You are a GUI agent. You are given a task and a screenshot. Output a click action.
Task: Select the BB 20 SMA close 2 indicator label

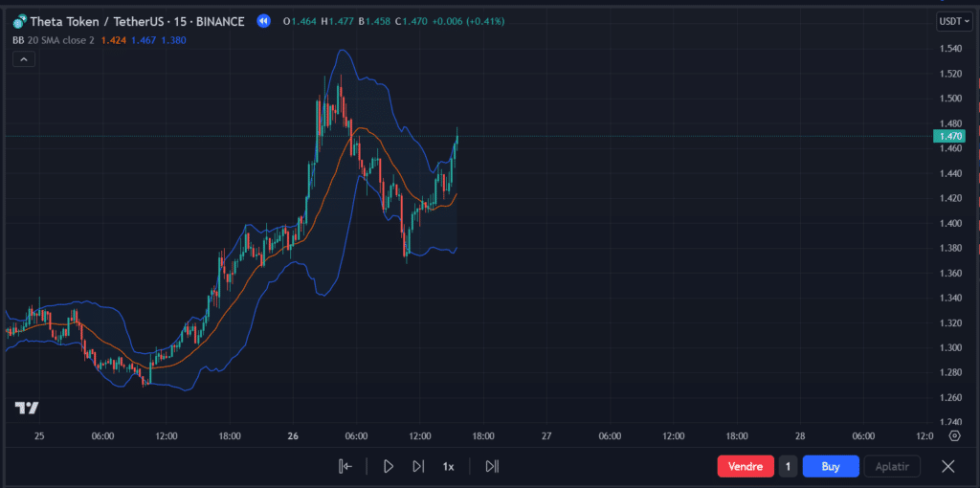54,40
